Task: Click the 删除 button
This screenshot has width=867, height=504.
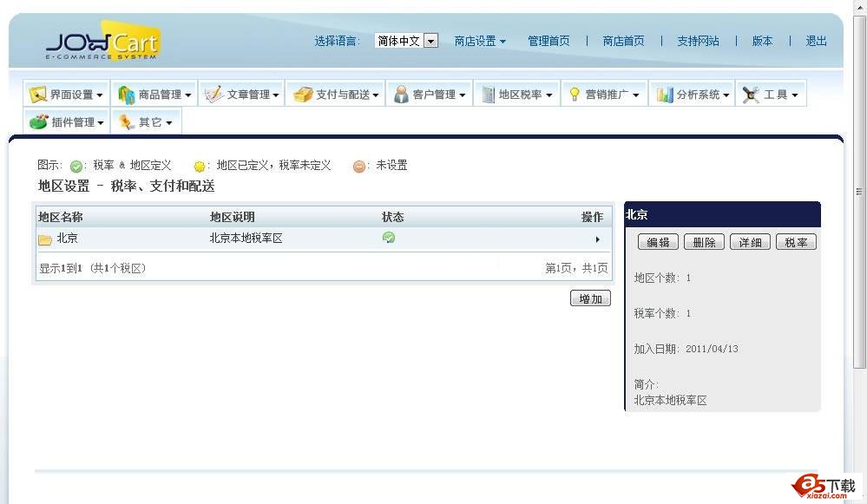Action: 704,242
